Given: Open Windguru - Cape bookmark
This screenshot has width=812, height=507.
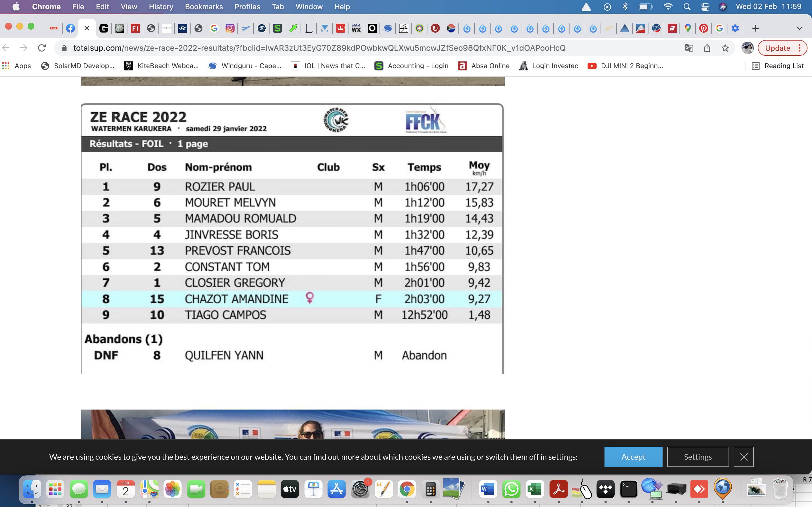Looking at the screenshot, I should [x=245, y=66].
